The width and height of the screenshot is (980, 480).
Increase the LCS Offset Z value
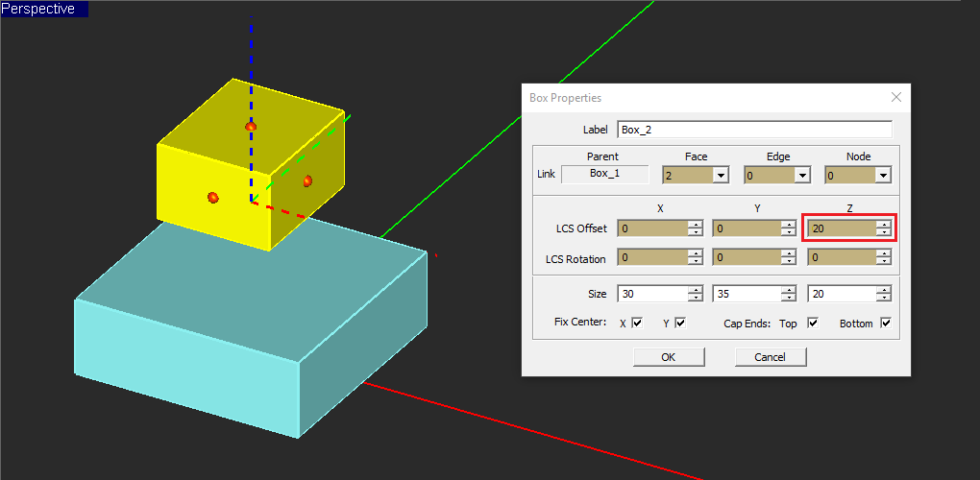[x=884, y=224]
